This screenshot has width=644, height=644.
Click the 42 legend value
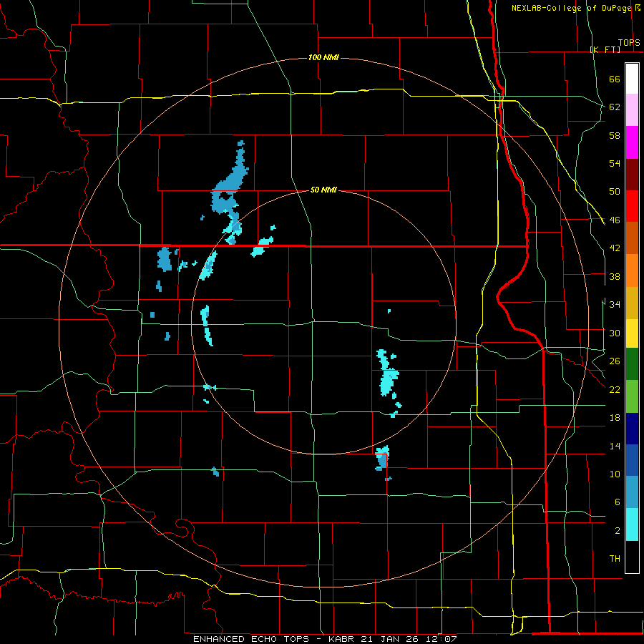(x=615, y=248)
